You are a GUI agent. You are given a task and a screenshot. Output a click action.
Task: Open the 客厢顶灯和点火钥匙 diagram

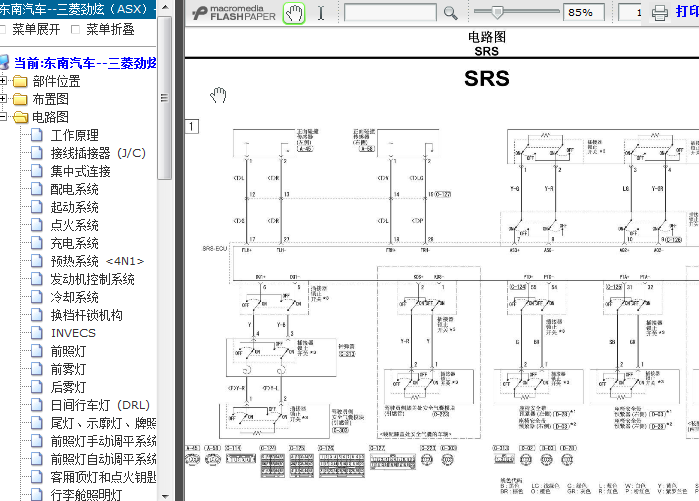coord(103,477)
